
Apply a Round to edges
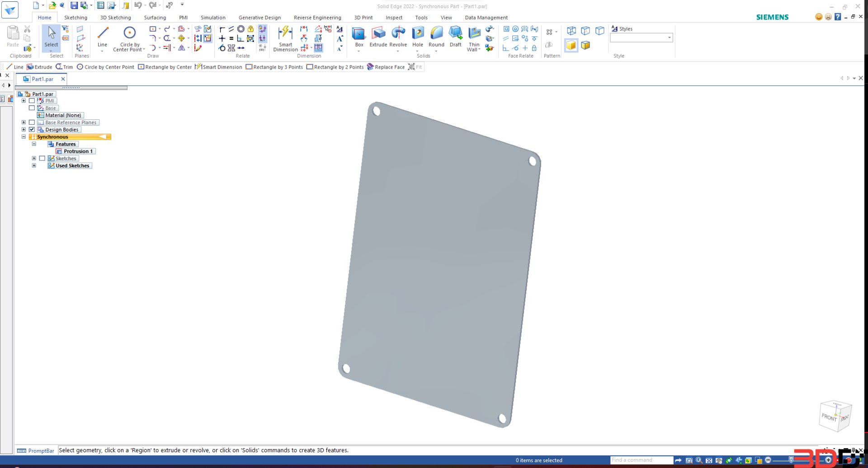(436, 37)
